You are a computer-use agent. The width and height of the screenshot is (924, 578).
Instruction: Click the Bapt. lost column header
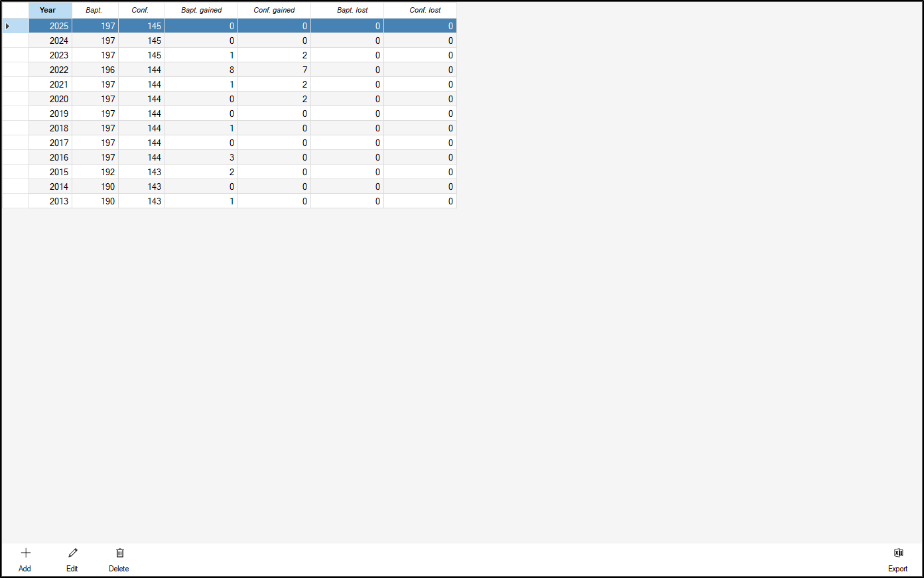(347, 10)
